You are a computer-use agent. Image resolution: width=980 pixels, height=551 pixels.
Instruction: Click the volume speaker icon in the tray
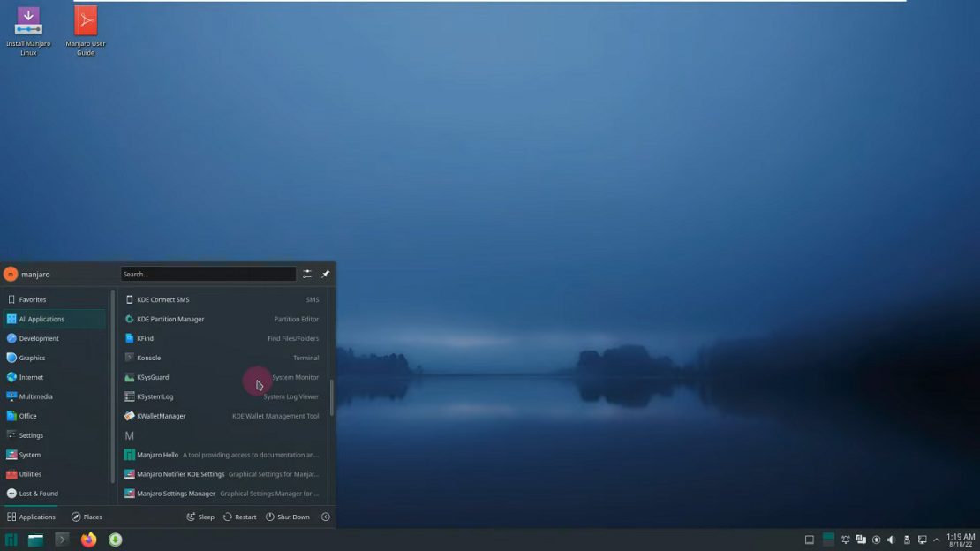point(891,539)
